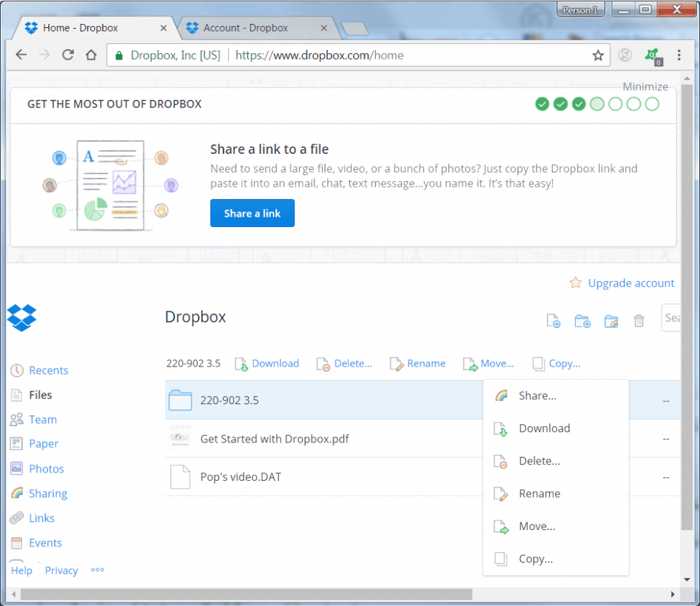Click the Recents clock icon

click(x=17, y=370)
